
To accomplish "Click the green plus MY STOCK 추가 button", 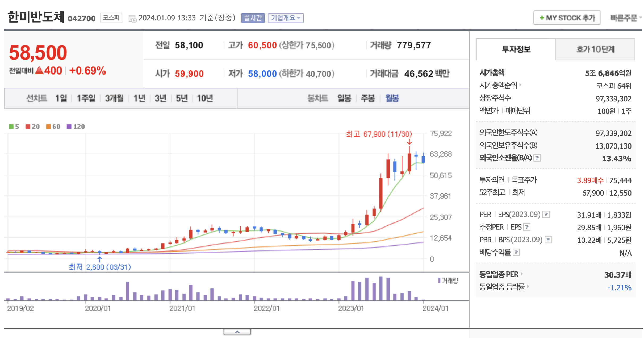I will (567, 18).
